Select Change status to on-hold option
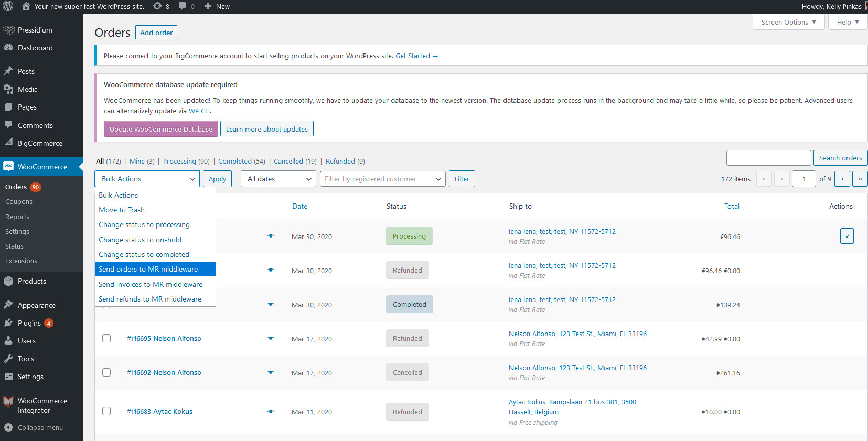Viewport: 868px width, 441px height. click(x=155, y=240)
